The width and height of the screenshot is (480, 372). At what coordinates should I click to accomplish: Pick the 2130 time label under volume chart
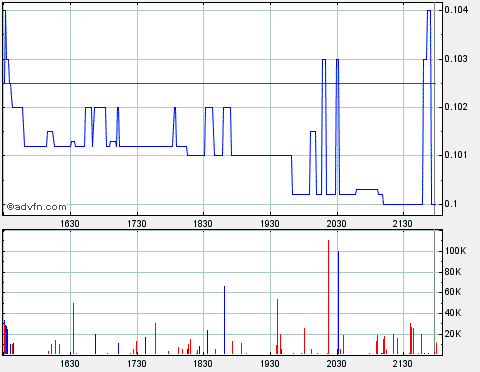403,363
